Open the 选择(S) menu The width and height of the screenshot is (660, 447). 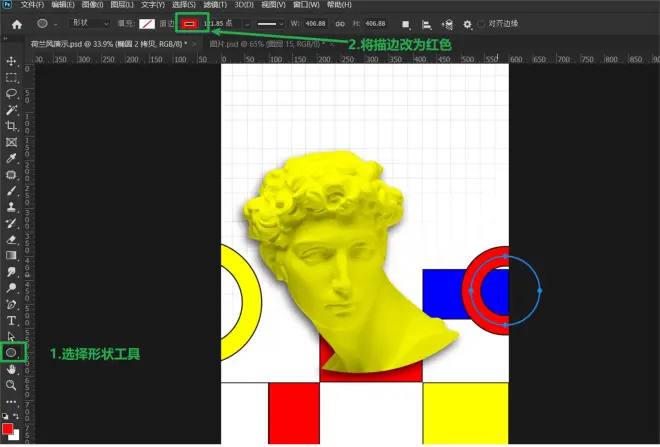click(x=184, y=5)
